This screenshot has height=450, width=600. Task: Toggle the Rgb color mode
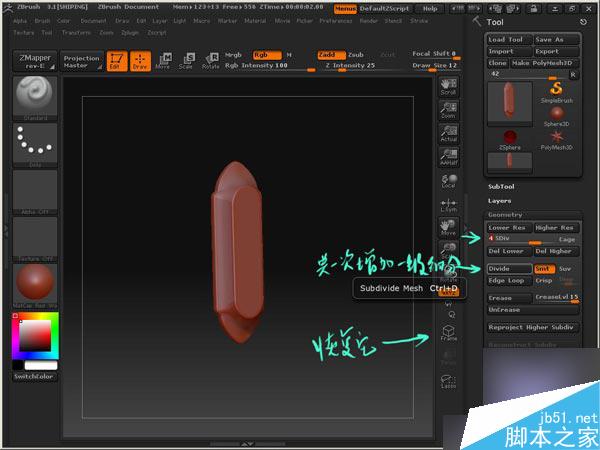pyautogui.click(x=267, y=55)
